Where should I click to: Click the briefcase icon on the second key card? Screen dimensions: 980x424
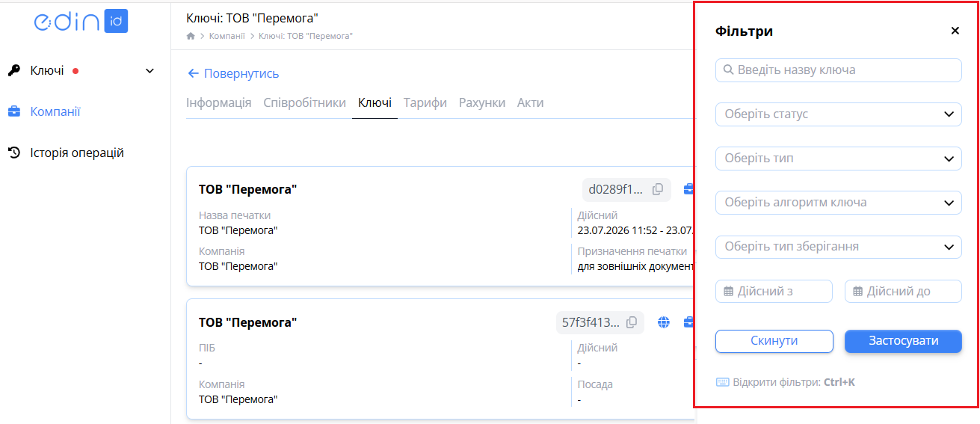tap(689, 322)
